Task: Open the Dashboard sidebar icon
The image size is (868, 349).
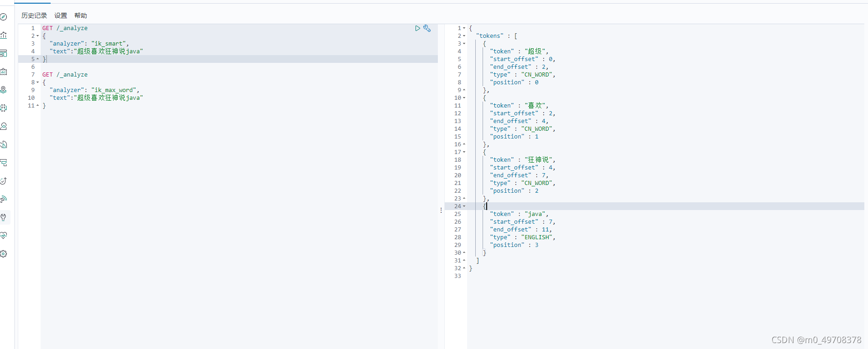Action: click(x=4, y=53)
